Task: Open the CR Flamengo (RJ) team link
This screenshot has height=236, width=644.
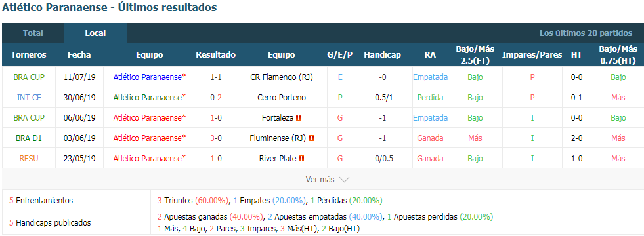Action: [282, 77]
